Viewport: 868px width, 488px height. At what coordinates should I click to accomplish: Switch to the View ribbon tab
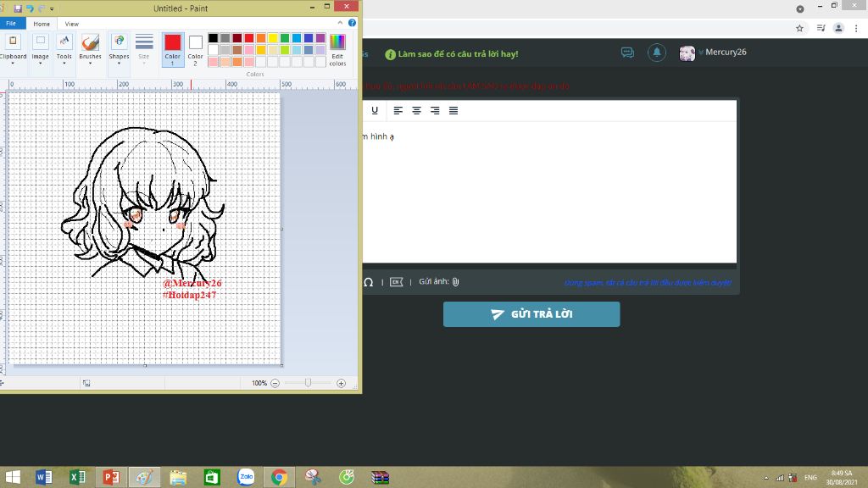click(x=72, y=24)
